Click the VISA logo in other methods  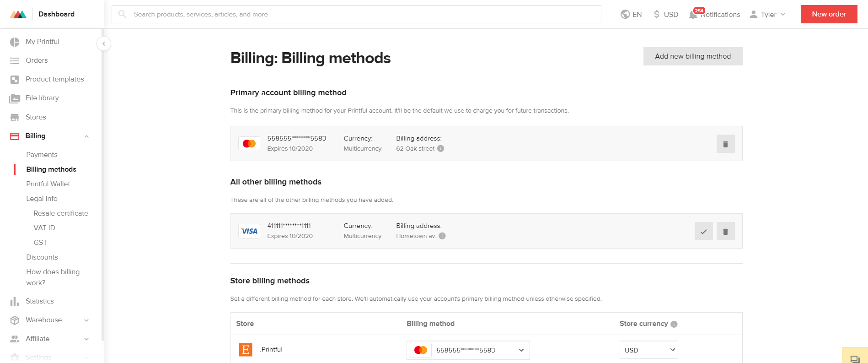click(x=249, y=231)
